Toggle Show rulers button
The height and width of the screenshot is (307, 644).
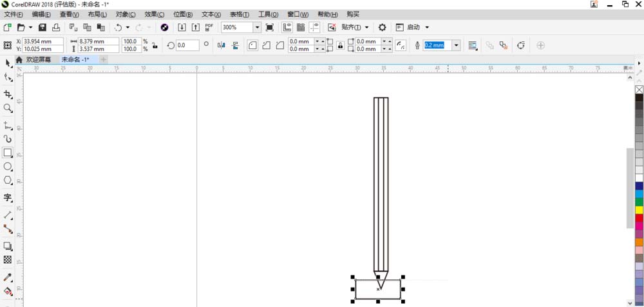pos(287,28)
